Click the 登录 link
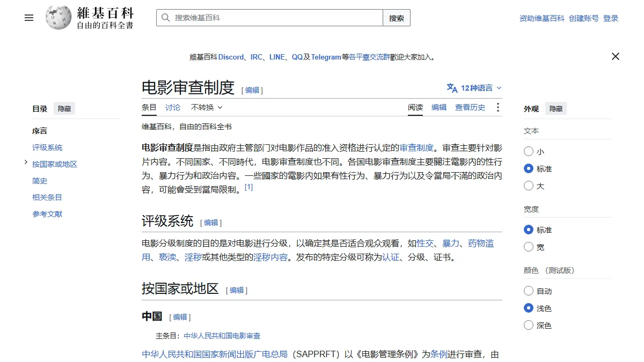644x362 pixels. [x=611, y=18]
